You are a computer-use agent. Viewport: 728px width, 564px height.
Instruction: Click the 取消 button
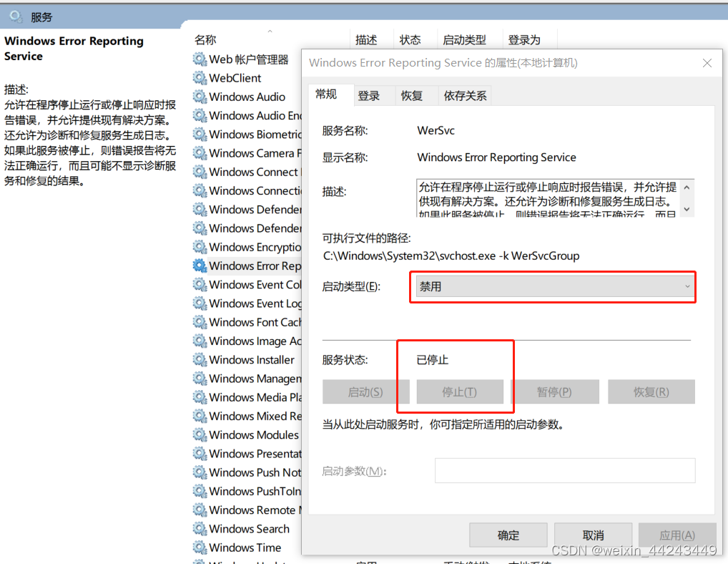[593, 535]
